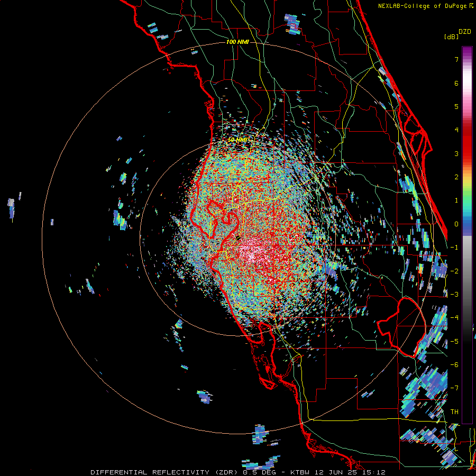This screenshot has width=476, height=476.
Task: Select the -7 dB scale value
Action: tap(454, 388)
